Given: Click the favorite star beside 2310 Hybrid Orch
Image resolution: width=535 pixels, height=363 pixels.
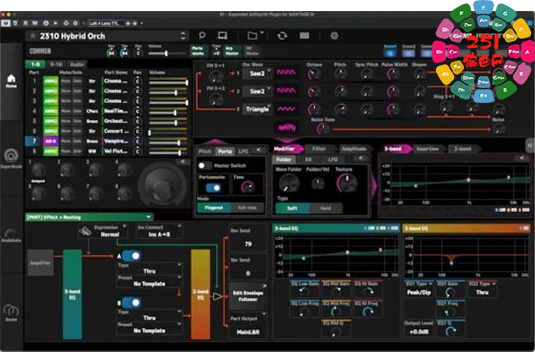Looking at the screenshot, I should tap(33, 36).
